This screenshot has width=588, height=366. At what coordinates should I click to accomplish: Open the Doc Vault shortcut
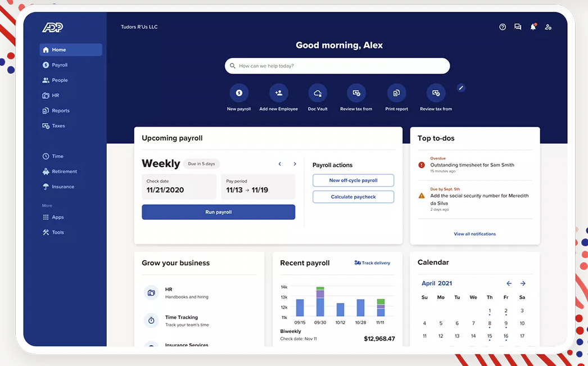[x=318, y=93]
